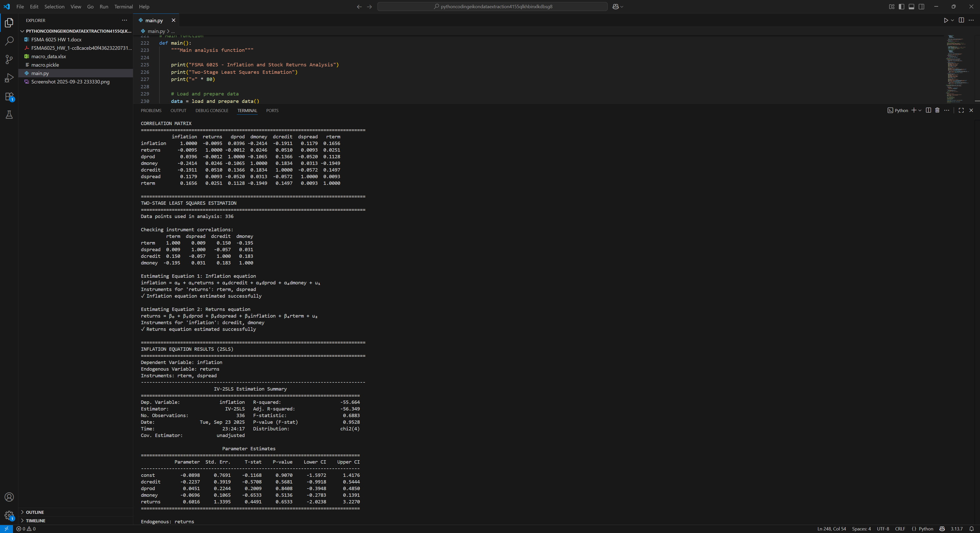Open new terminal launch profile dropdown
Viewport: 980px width, 533px height.
(920, 110)
